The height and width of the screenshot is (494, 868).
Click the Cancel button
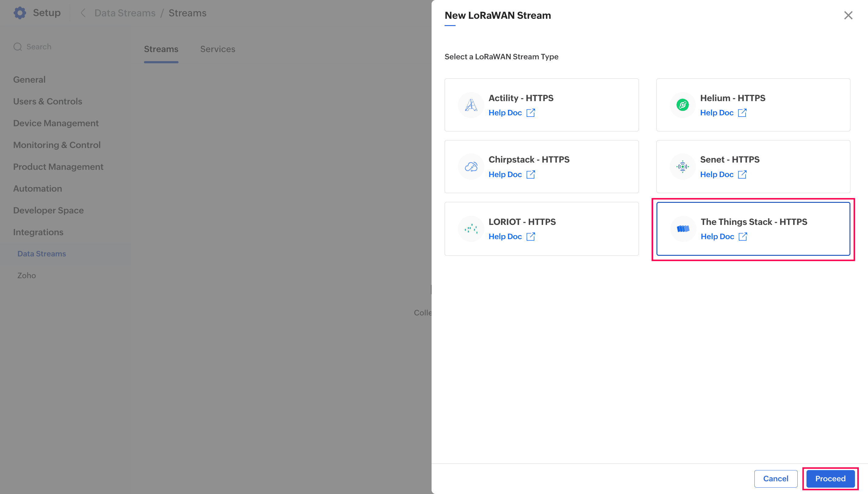(775, 478)
